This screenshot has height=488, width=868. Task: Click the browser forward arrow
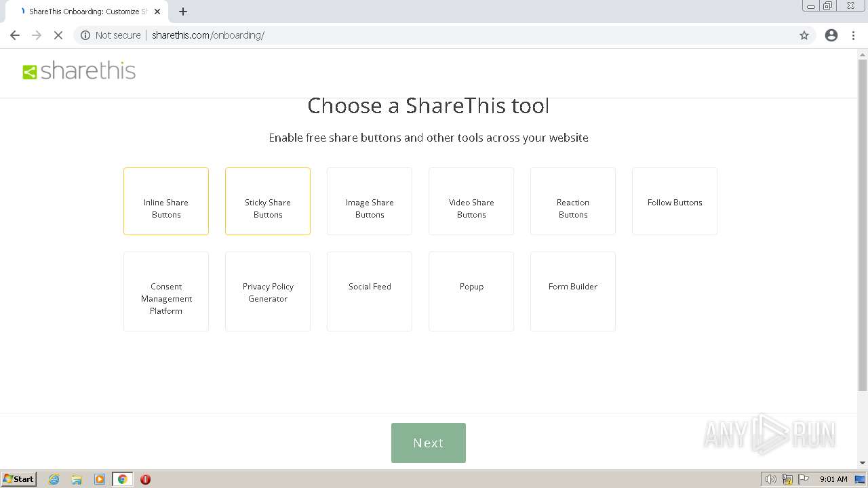click(37, 35)
